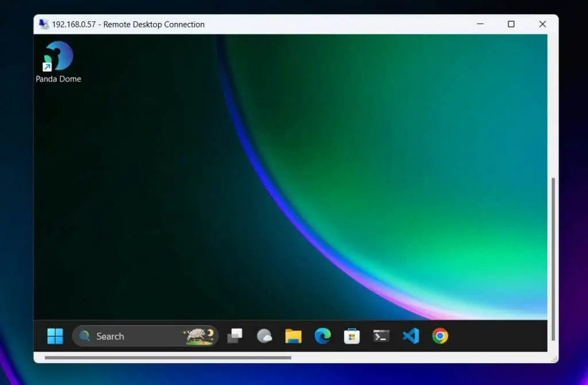This screenshot has width=588, height=385.
Task: Click the vertical scrollbar of Remote Desktop window
Action: (553, 259)
